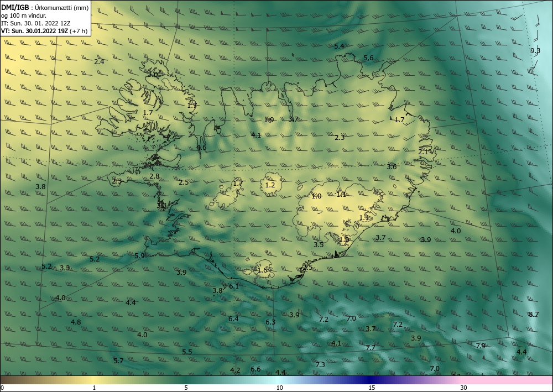Click the map value '3.6'

tap(392, 167)
